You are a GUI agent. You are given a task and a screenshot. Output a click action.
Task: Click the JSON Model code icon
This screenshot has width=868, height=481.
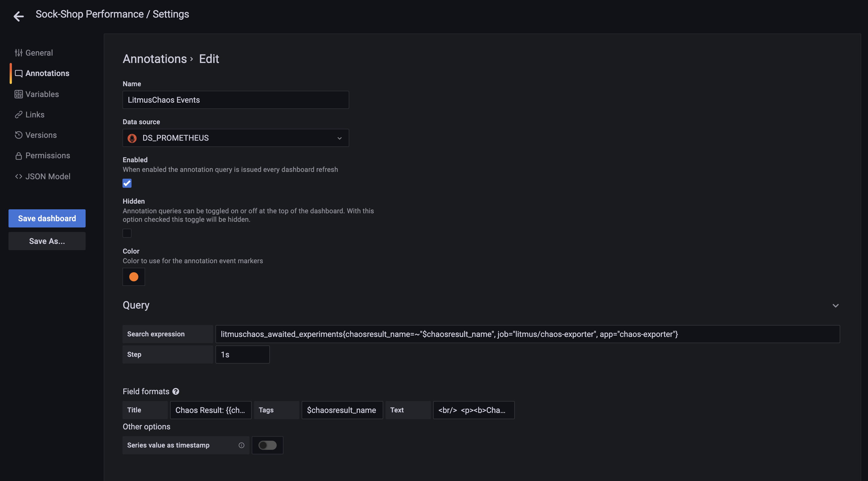pos(18,176)
